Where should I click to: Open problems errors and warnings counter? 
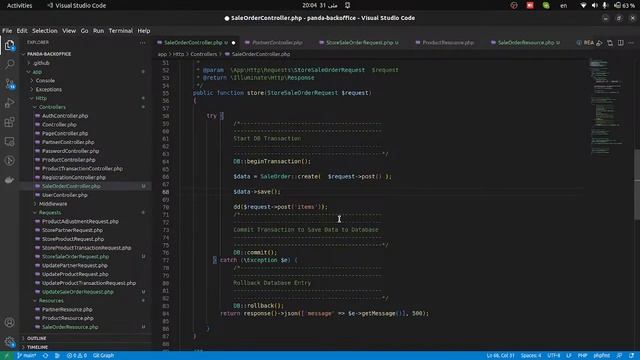pyautogui.click(x=77, y=356)
